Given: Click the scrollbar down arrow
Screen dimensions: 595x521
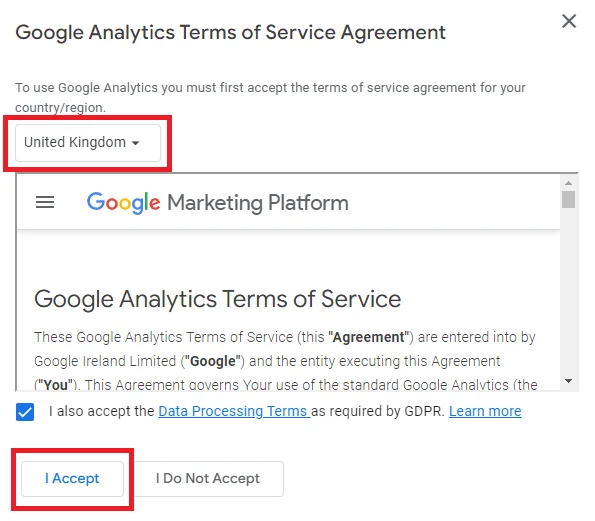Looking at the screenshot, I should coord(568,381).
